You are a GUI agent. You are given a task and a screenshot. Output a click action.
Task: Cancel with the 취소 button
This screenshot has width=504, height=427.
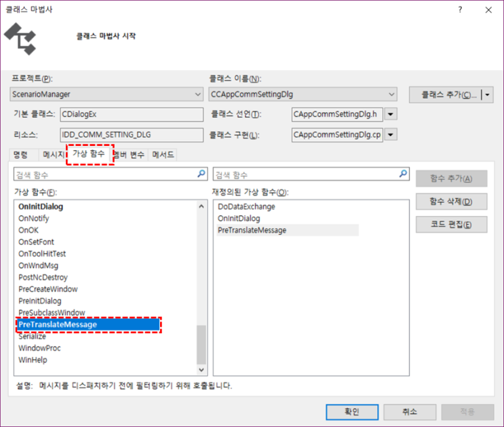click(410, 412)
